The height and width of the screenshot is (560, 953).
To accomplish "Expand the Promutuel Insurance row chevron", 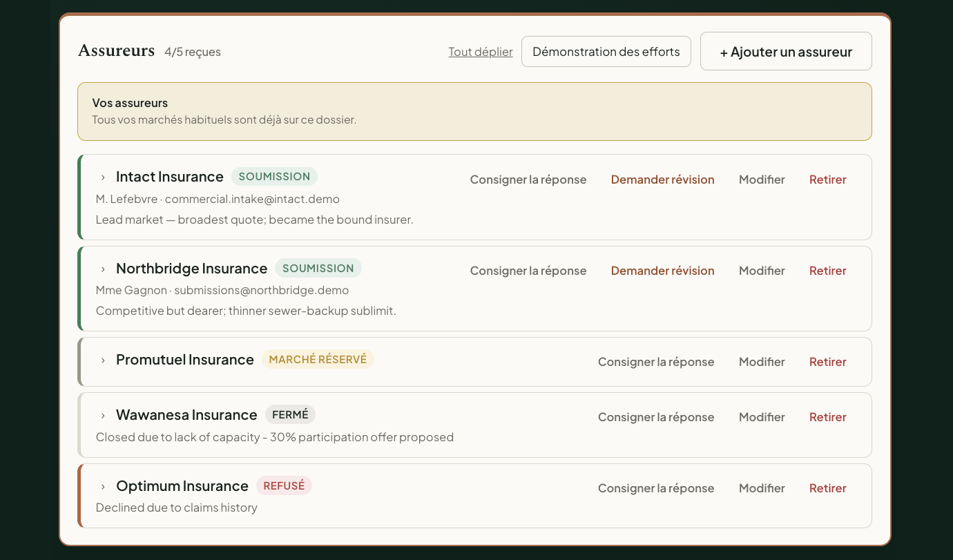I will point(103,360).
